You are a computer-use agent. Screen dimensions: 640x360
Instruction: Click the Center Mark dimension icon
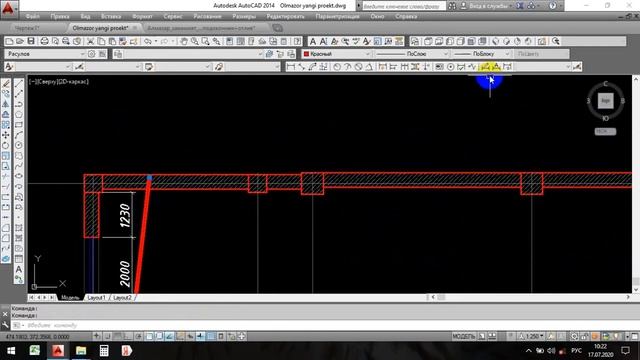pos(450,67)
